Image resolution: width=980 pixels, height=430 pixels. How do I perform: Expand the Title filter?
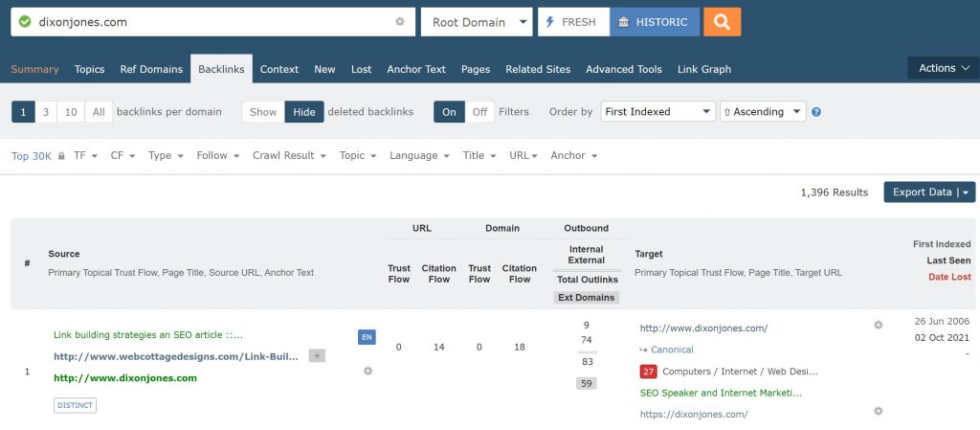click(479, 156)
